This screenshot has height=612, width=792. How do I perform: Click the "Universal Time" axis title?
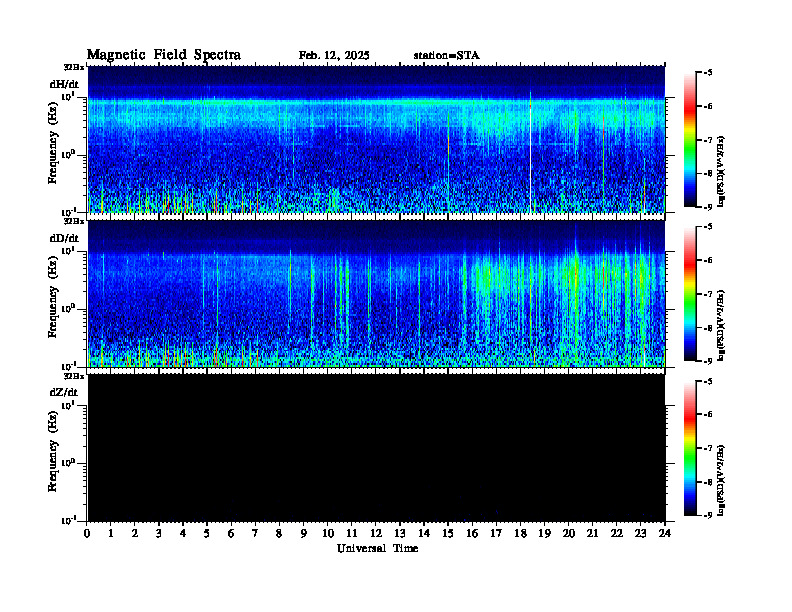(x=377, y=548)
